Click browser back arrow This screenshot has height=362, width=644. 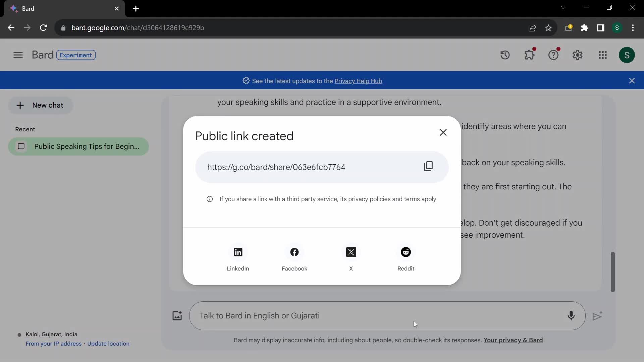tap(11, 28)
